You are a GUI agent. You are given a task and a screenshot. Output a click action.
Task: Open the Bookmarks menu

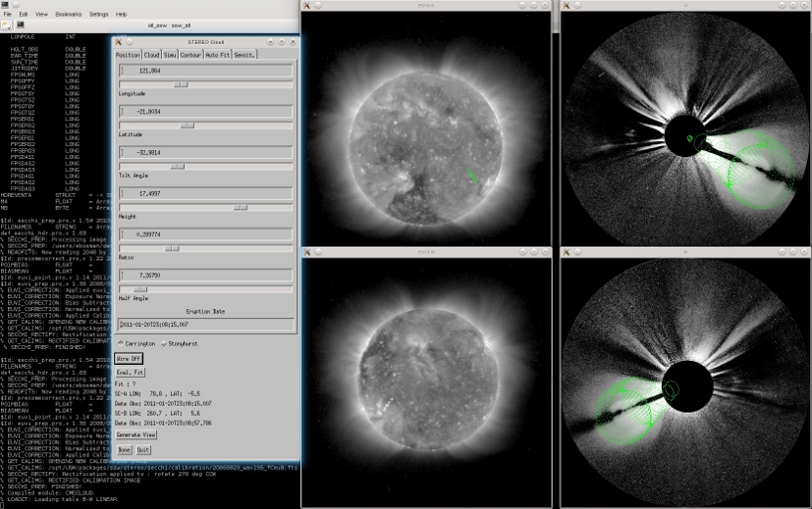[68, 14]
